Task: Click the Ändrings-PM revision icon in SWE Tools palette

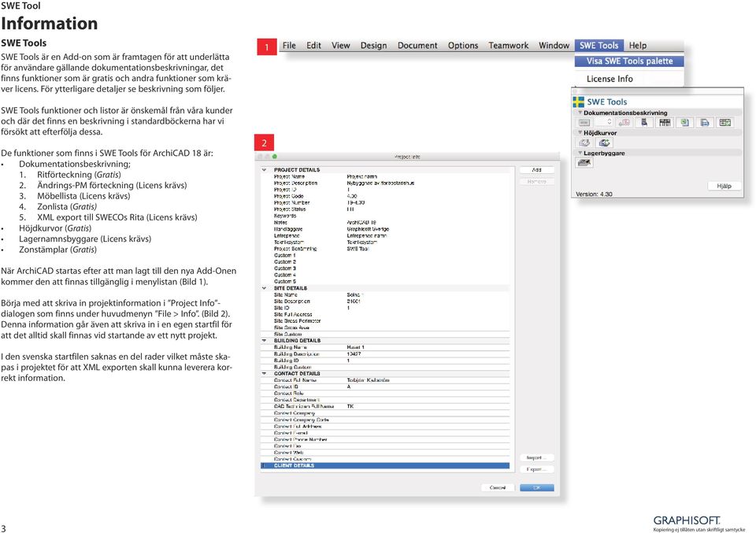Action: (624, 122)
